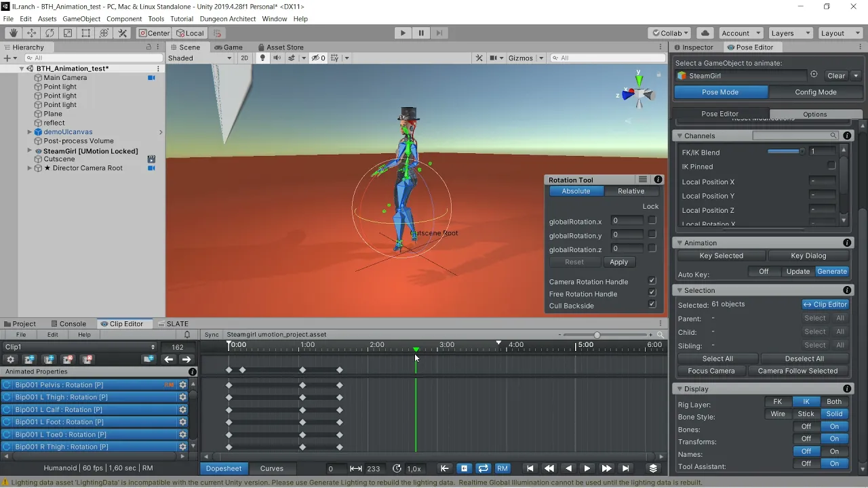Image resolution: width=868 pixels, height=488 pixels.
Task: Open clip settings gear in Clip Editor
Action: click(x=10, y=359)
